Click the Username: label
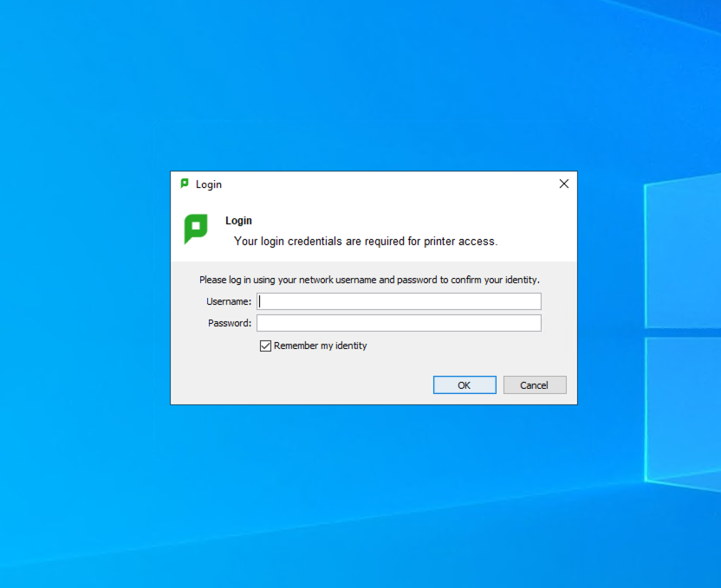721x588 pixels. tap(229, 301)
